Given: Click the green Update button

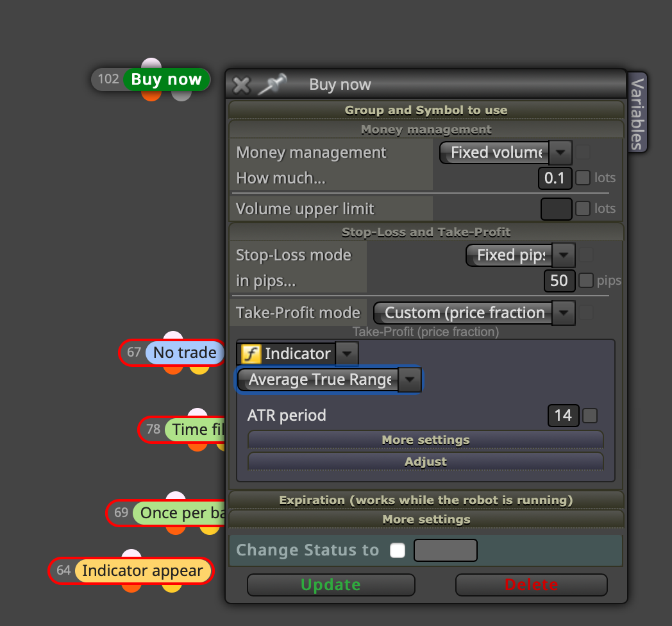Looking at the screenshot, I should [331, 585].
